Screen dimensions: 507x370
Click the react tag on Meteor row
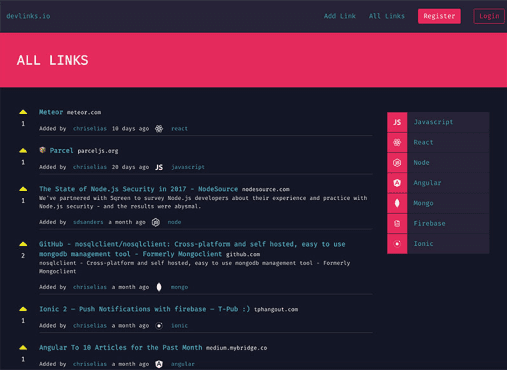click(179, 129)
